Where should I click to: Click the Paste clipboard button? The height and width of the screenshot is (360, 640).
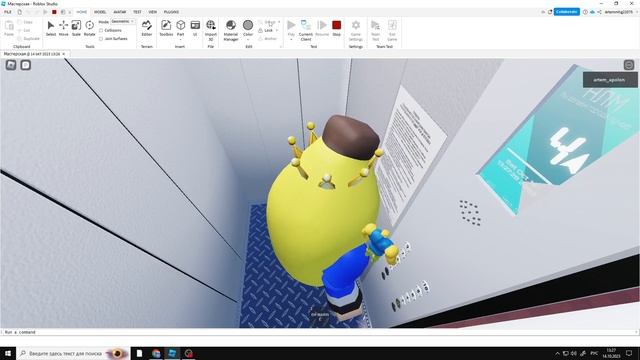coord(9,28)
